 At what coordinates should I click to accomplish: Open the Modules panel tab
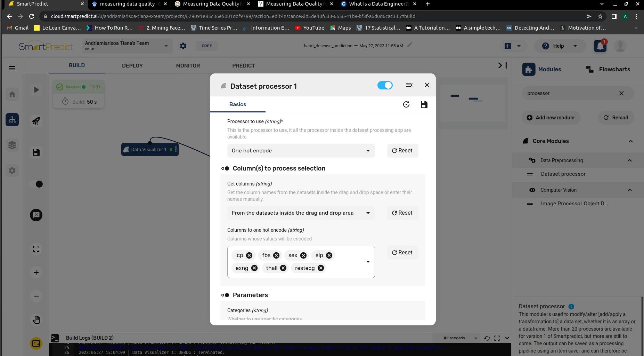(x=542, y=69)
